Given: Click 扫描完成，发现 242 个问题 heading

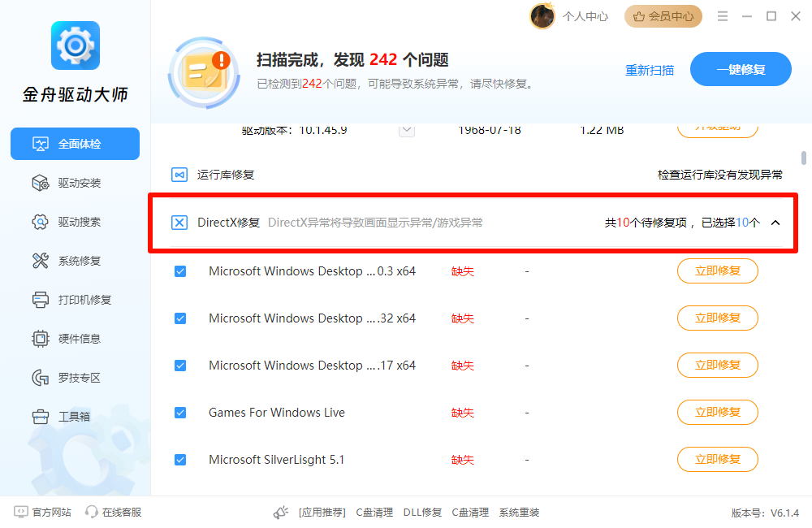Looking at the screenshot, I should click(x=352, y=60).
